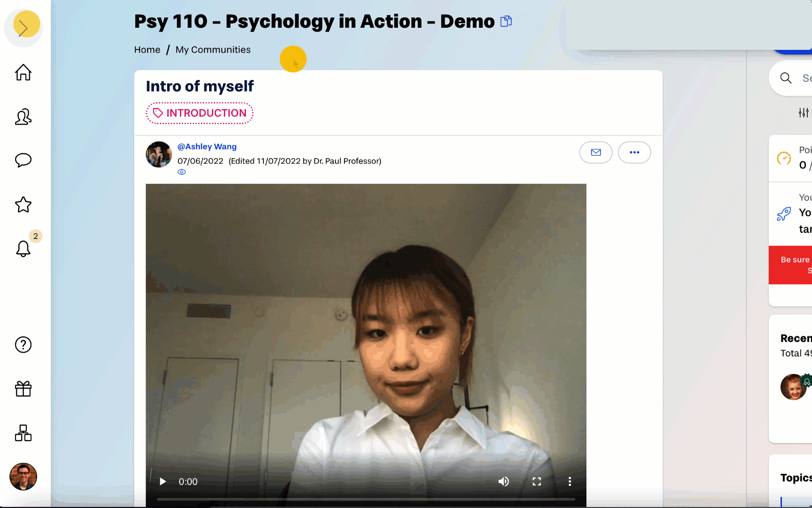Play the intro video

(163, 482)
